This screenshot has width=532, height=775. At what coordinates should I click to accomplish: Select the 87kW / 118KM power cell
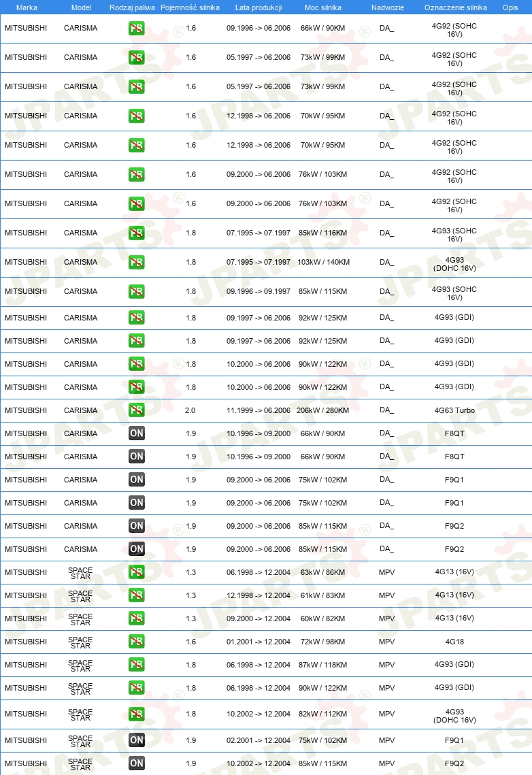click(x=322, y=665)
